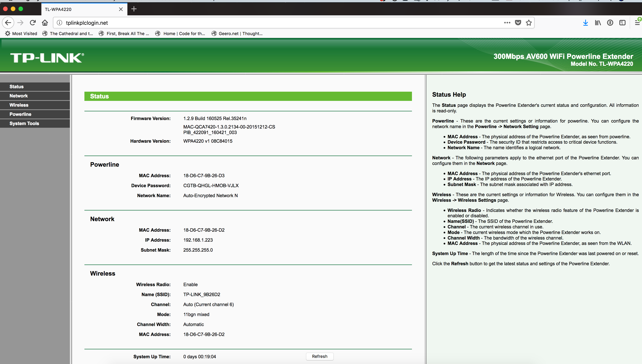Click the TP-LINK logo
The height and width of the screenshot is (364, 642).
tap(47, 58)
